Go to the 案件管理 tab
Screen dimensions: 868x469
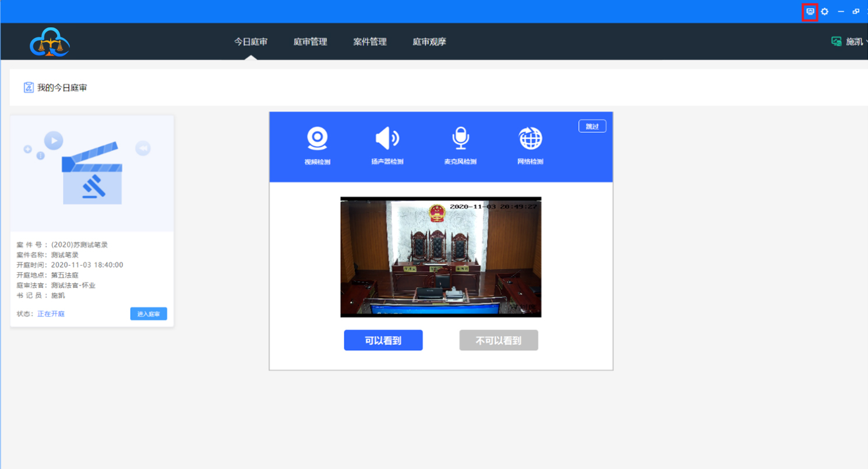370,41
